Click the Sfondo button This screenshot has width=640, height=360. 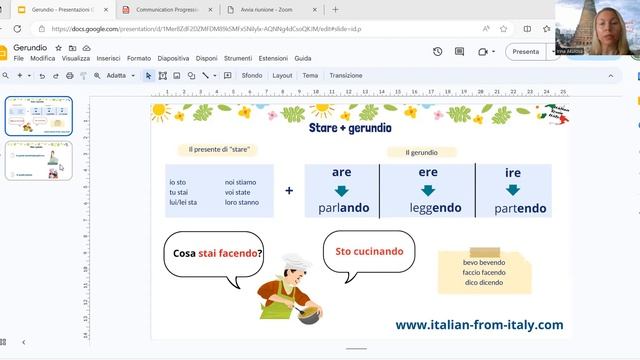click(x=252, y=76)
